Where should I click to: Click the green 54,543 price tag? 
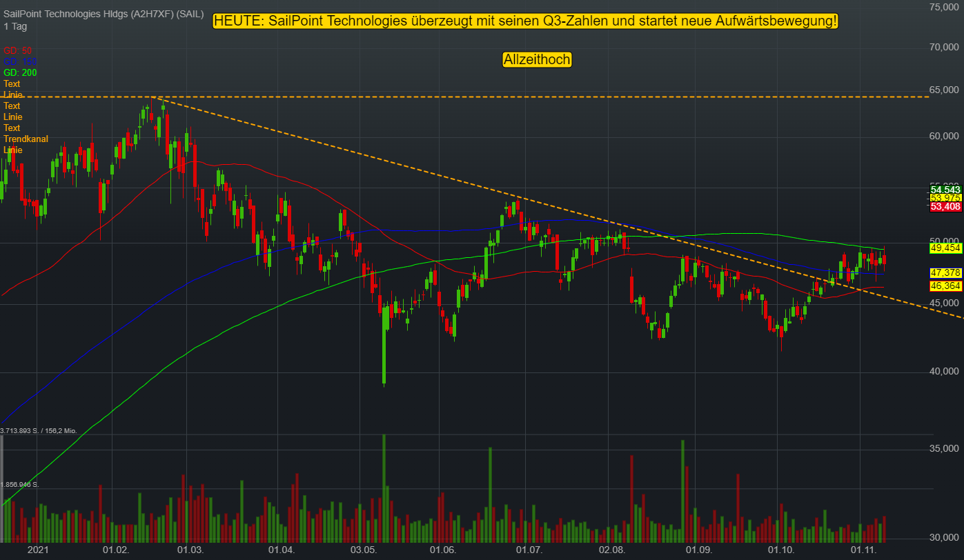click(945, 189)
